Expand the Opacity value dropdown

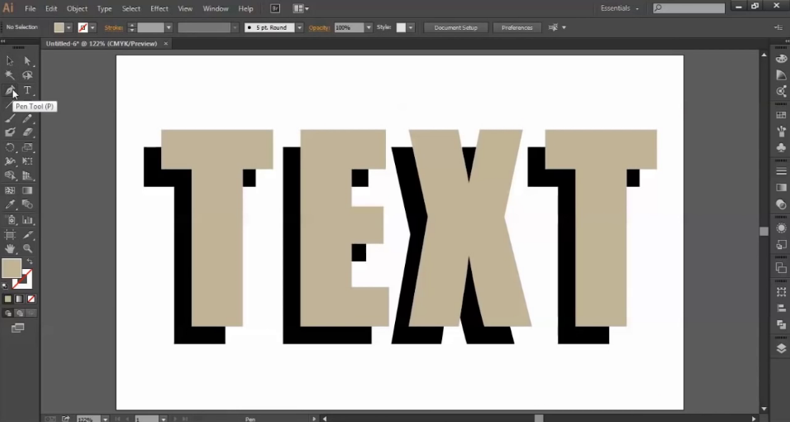(369, 28)
